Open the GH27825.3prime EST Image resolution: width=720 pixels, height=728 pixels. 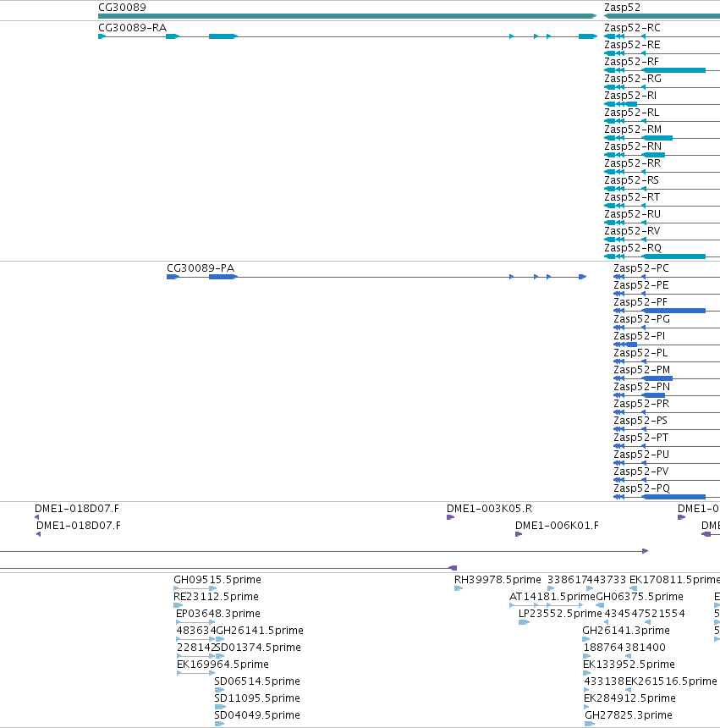point(629,715)
